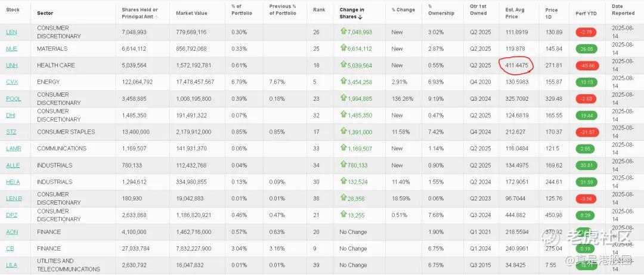Click the up arrow beside 780,133

[343, 165]
